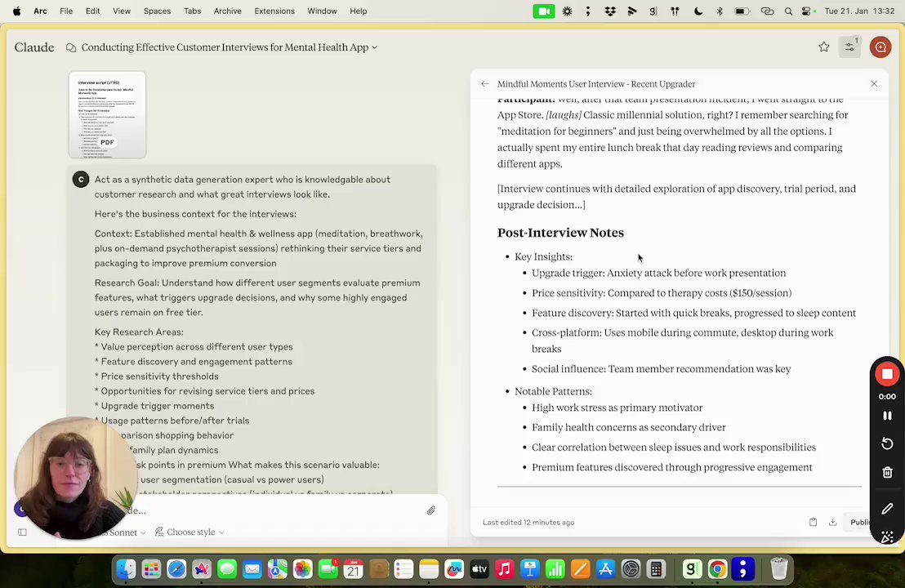Open Messages from the Dock
The height and width of the screenshot is (588, 905).
pos(227,569)
